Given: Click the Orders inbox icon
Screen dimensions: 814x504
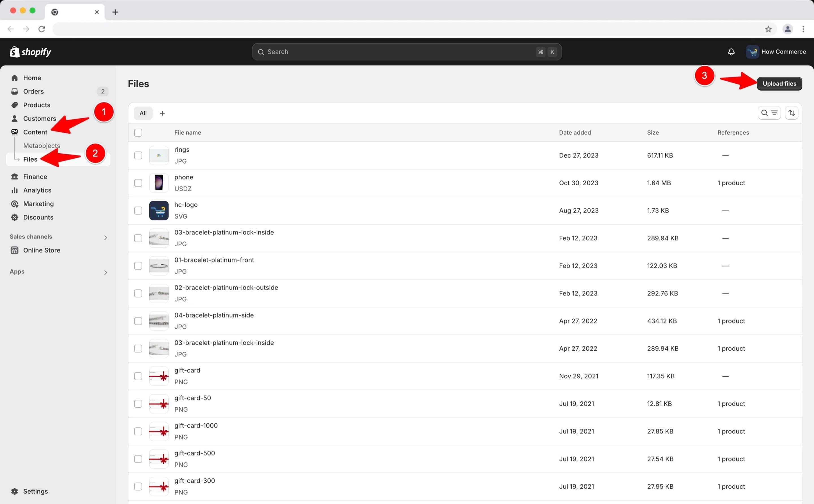Looking at the screenshot, I should (x=14, y=91).
